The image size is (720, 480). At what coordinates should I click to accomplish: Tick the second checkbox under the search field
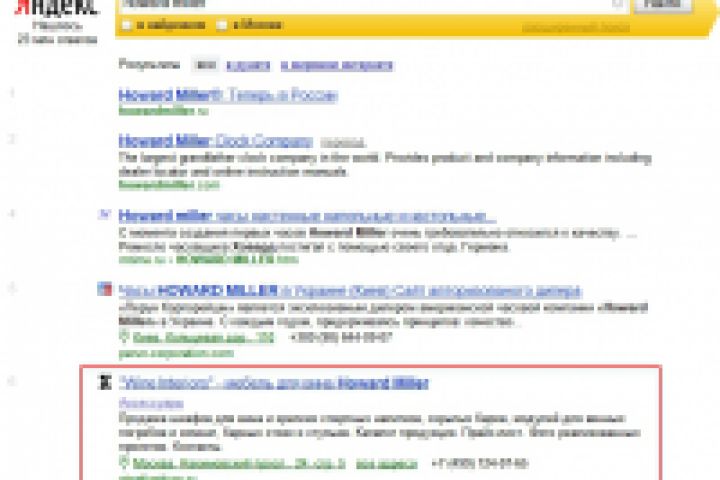(221, 25)
